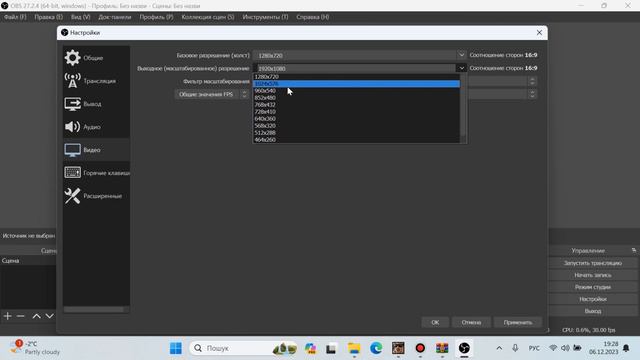Close the Настройки dialog
Image resolution: width=640 pixels, height=360 pixels.
[x=539, y=32]
